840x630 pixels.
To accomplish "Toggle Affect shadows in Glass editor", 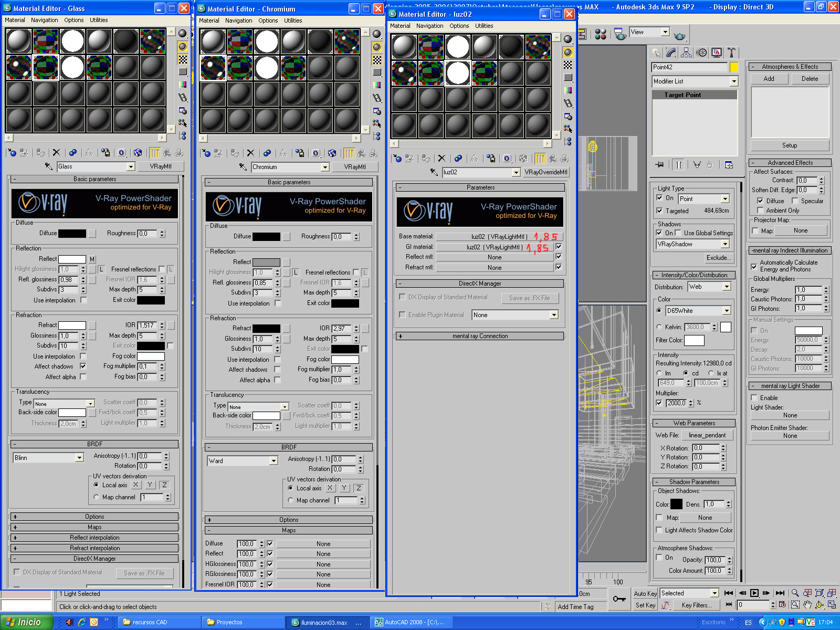I will coord(83,366).
